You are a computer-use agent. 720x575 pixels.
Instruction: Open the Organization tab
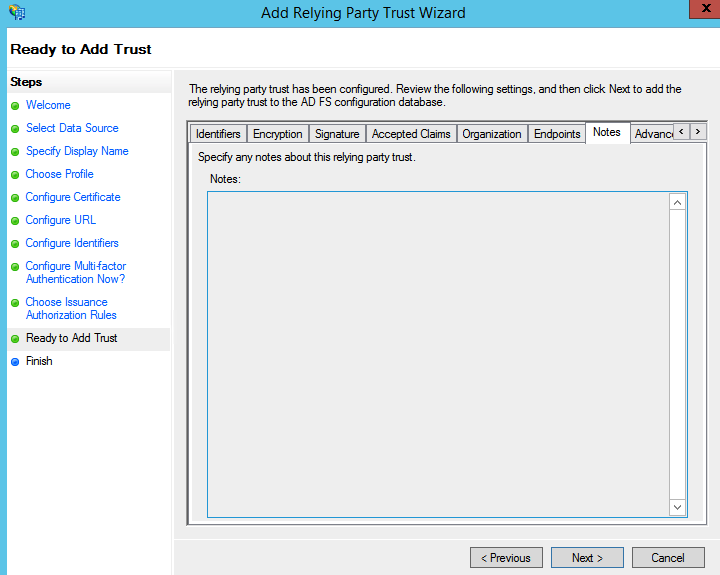(492, 134)
